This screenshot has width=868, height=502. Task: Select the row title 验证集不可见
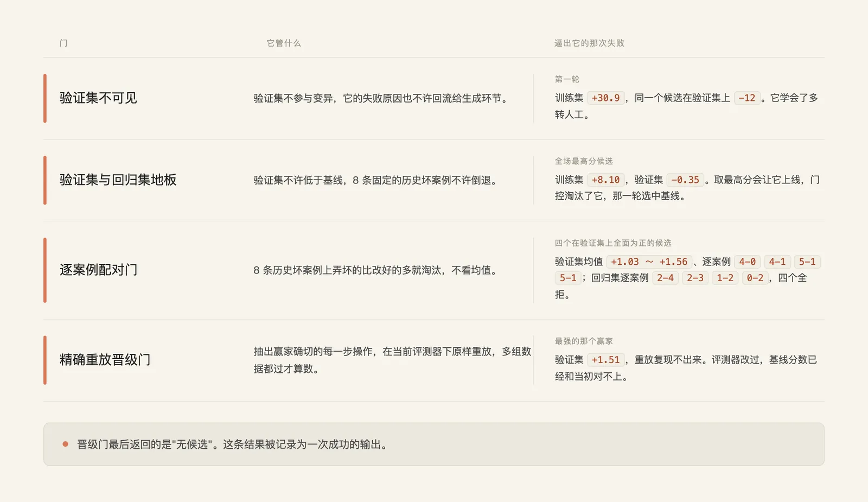click(x=98, y=98)
